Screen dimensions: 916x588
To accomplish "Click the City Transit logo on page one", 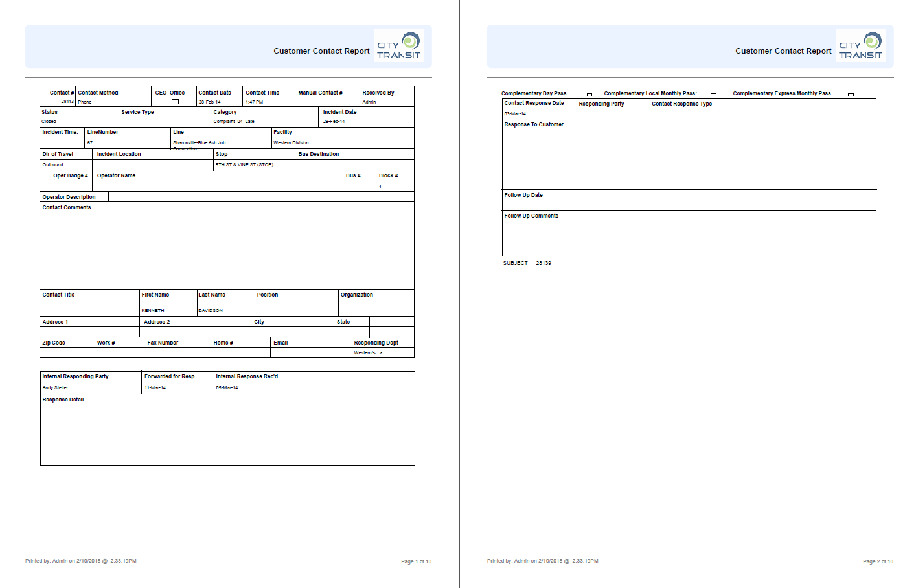I will [400, 45].
